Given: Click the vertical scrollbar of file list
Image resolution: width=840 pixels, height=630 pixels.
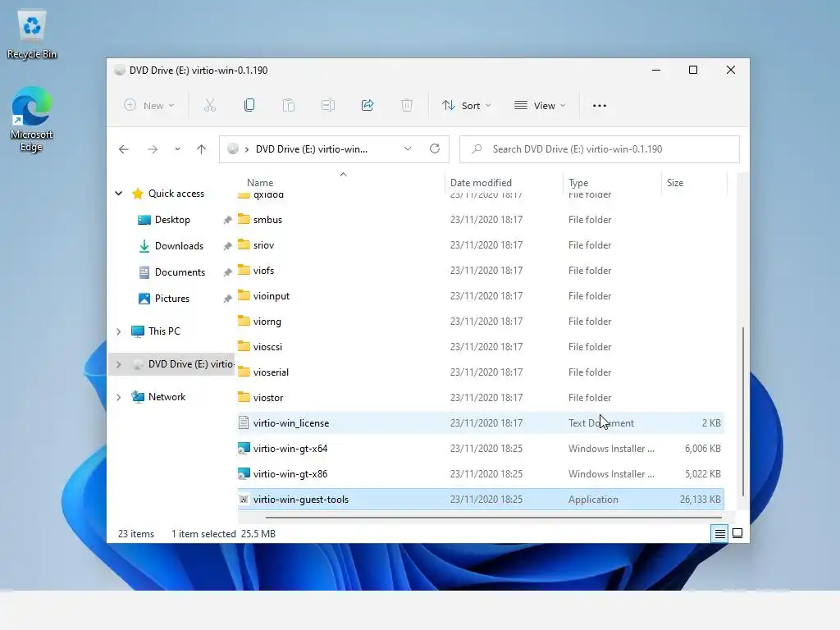Looking at the screenshot, I should click(742, 412).
